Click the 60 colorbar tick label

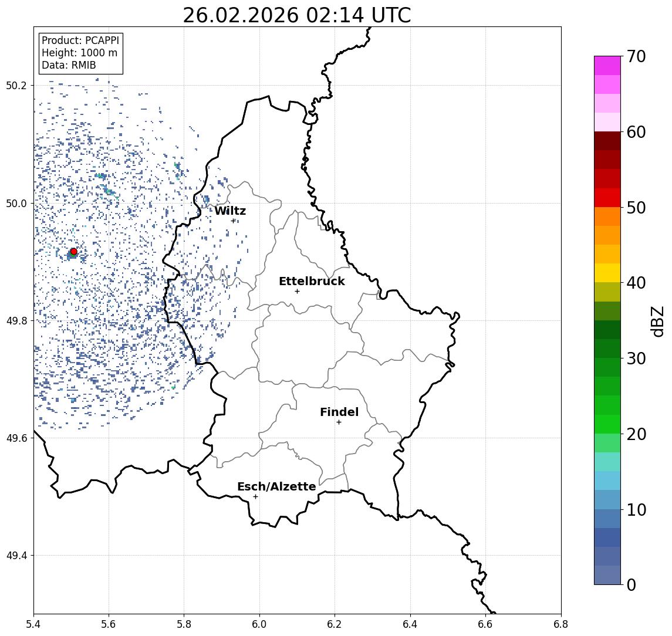[636, 132]
